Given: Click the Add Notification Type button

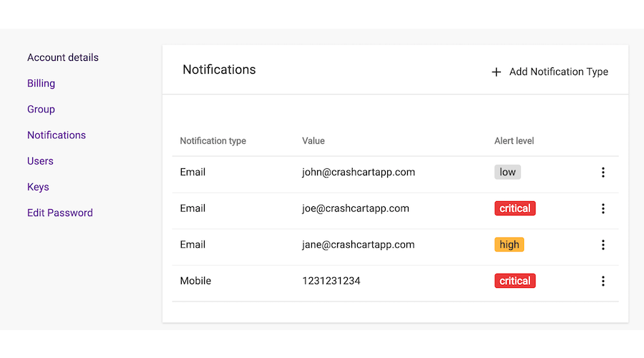Looking at the screenshot, I should click(x=550, y=72).
